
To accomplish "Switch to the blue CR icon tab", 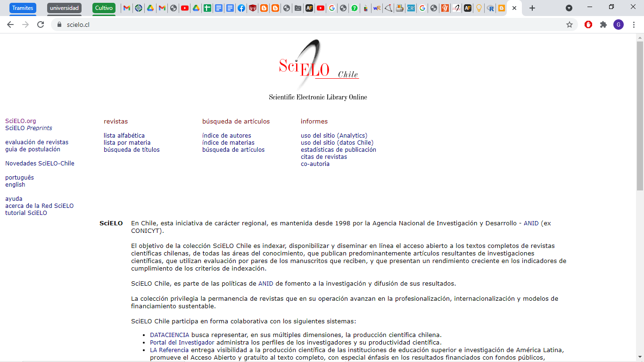I will click(x=411, y=8).
